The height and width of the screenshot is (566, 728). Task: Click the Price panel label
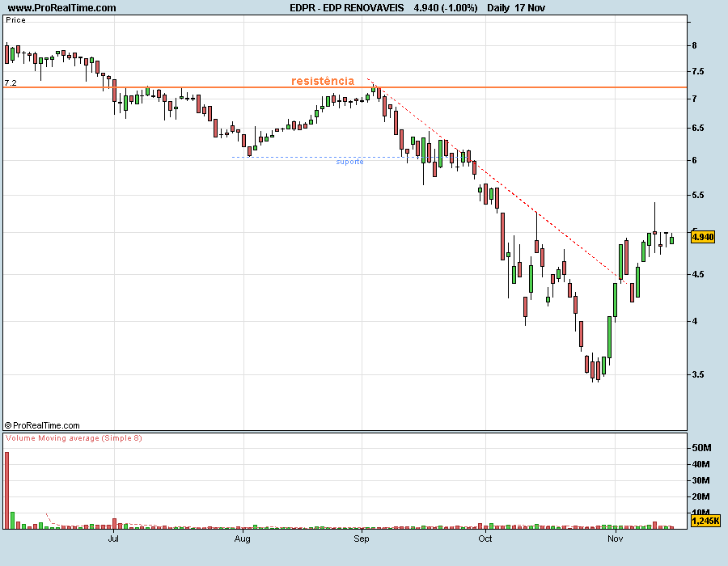(16, 20)
